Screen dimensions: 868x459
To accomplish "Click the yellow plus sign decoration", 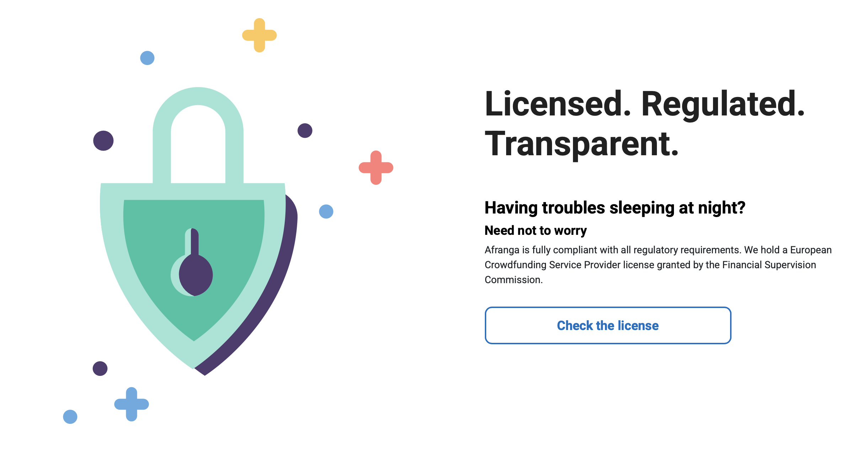I will coord(259,35).
